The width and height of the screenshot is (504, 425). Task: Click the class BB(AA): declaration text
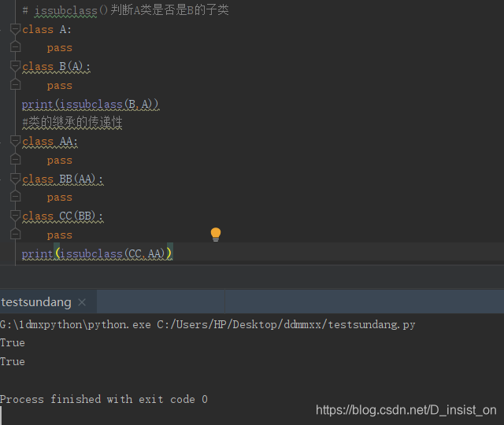point(63,179)
